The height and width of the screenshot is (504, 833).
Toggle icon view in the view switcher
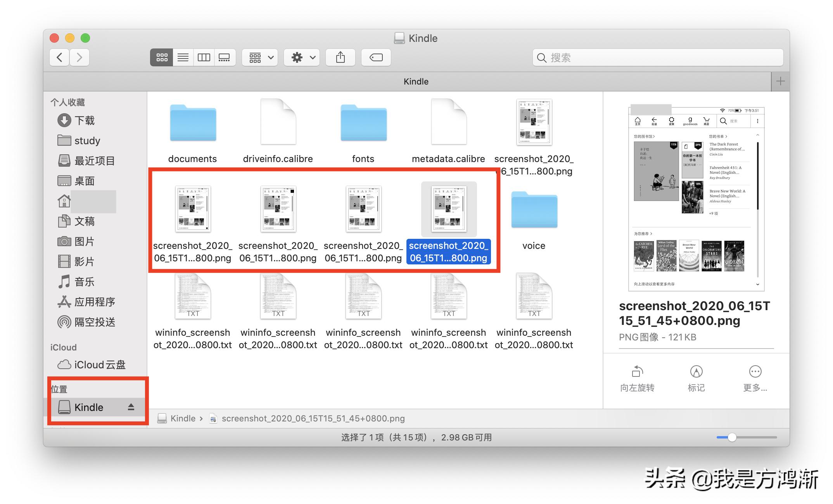(x=161, y=57)
